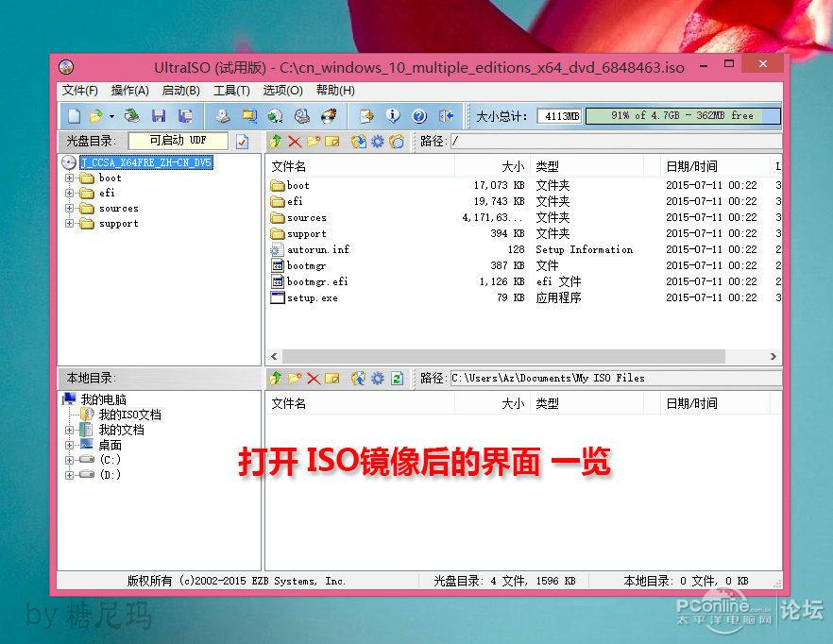This screenshot has width=833, height=644.
Task: Open the 文件(F) menu
Action: click(76, 90)
